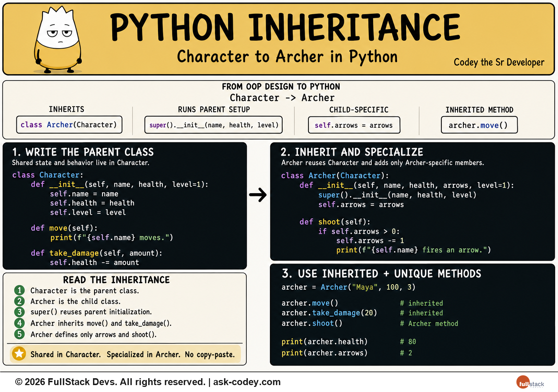Select "Archer inherits move() and take_damage()."

101,323
